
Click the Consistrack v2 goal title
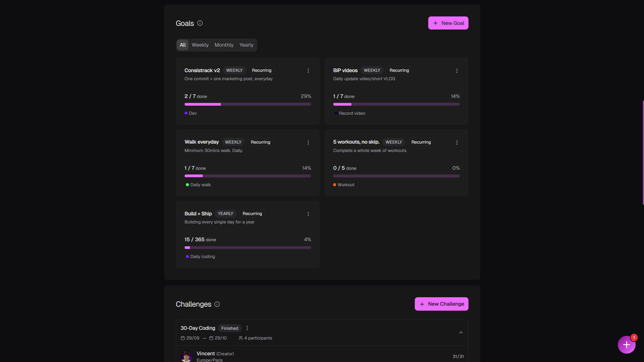point(202,70)
